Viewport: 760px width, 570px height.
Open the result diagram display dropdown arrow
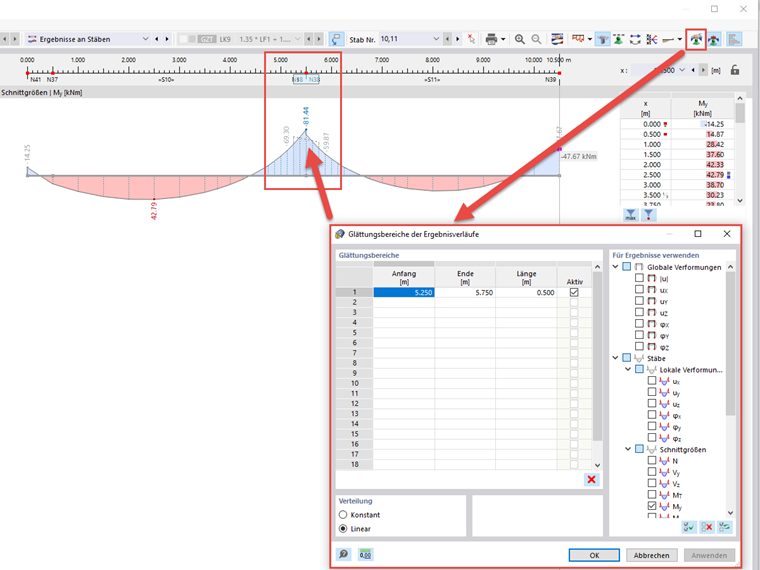590,39
